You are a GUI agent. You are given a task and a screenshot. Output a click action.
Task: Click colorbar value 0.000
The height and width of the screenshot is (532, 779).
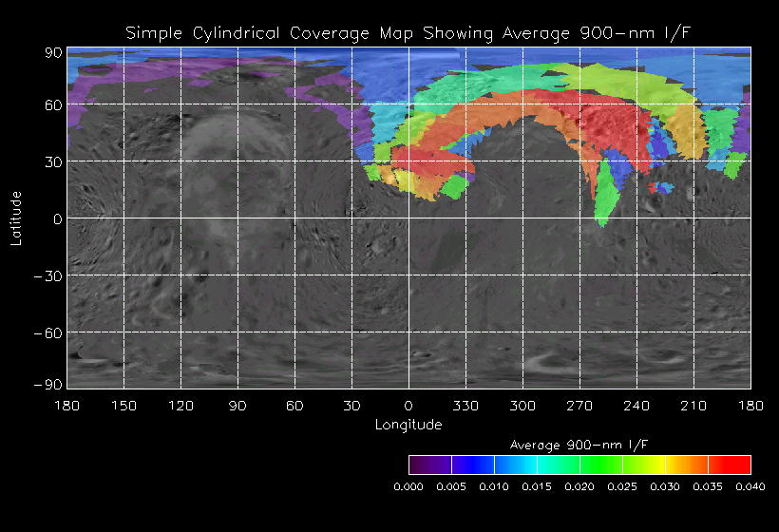pyautogui.click(x=408, y=486)
